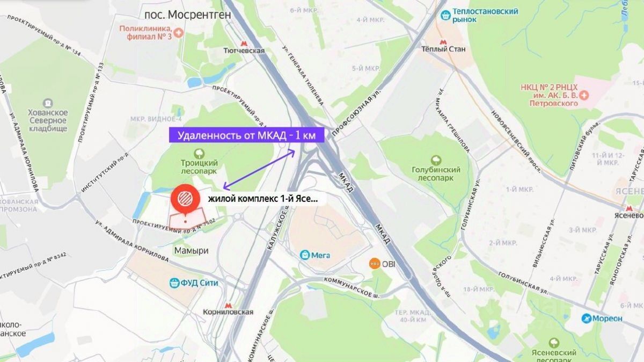This screenshot has width=644, height=362.
Task: Select the Тютчевская metro station icon
Action: point(244,42)
